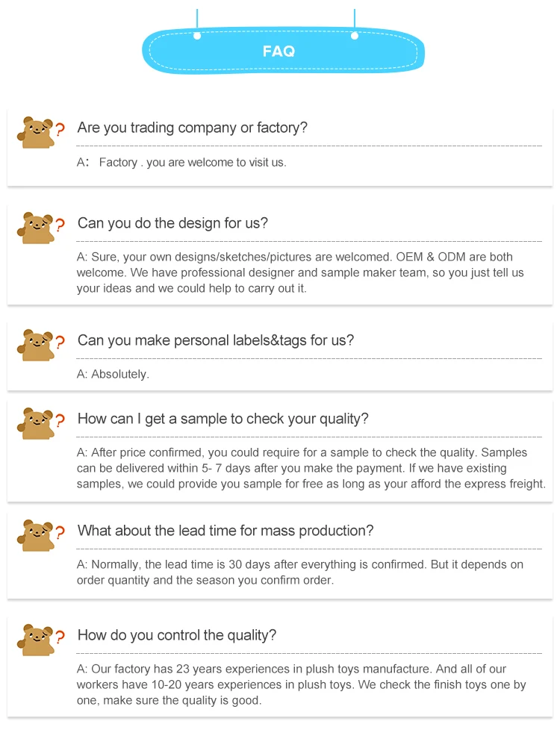The width and height of the screenshot is (560, 733).
Task: Click the 30 days lead time answer
Action: point(299,573)
